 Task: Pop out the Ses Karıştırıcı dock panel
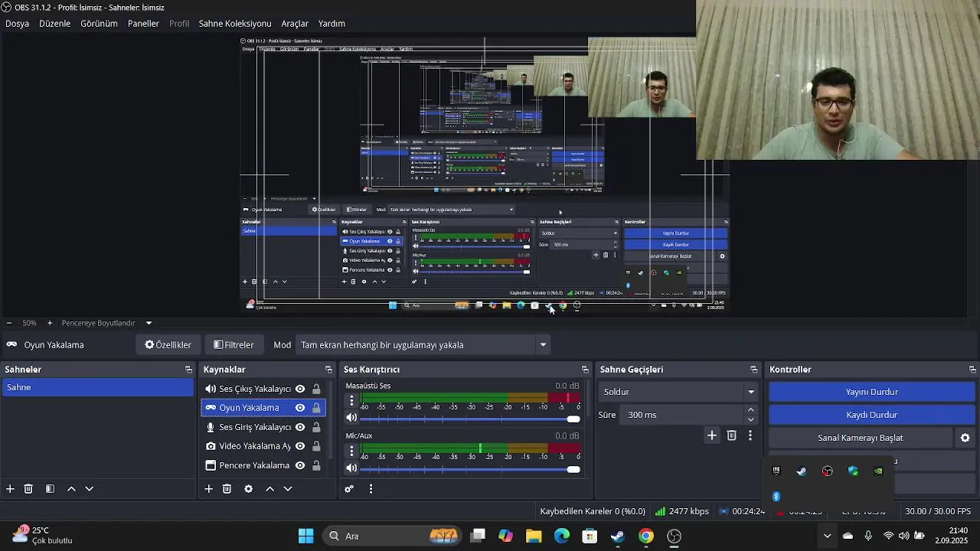pos(585,370)
